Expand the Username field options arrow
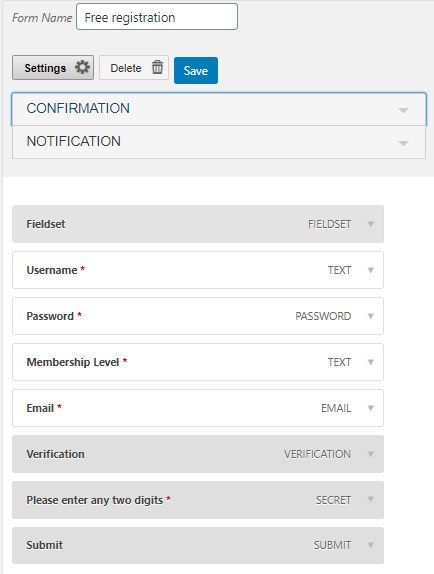This screenshot has width=434, height=574. tap(371, 270)
